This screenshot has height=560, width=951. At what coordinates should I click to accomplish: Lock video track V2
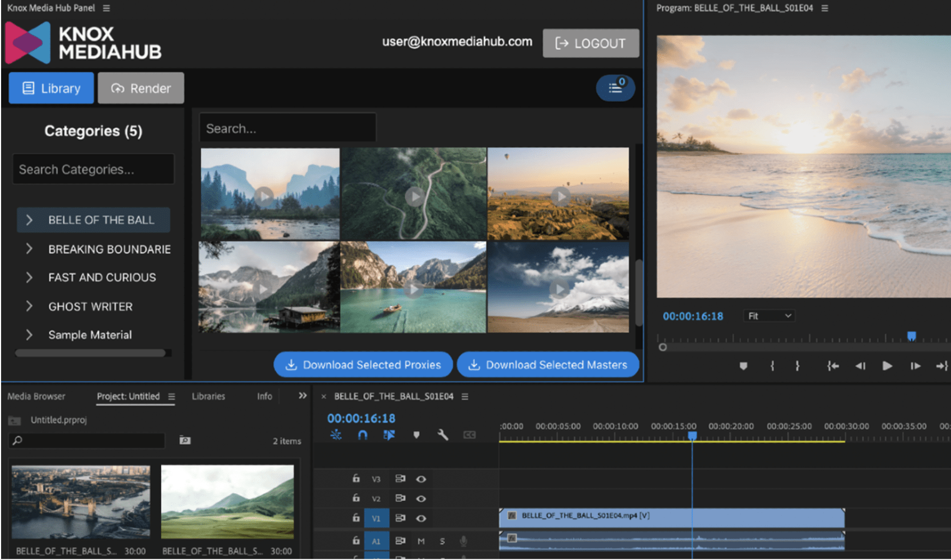356,498
